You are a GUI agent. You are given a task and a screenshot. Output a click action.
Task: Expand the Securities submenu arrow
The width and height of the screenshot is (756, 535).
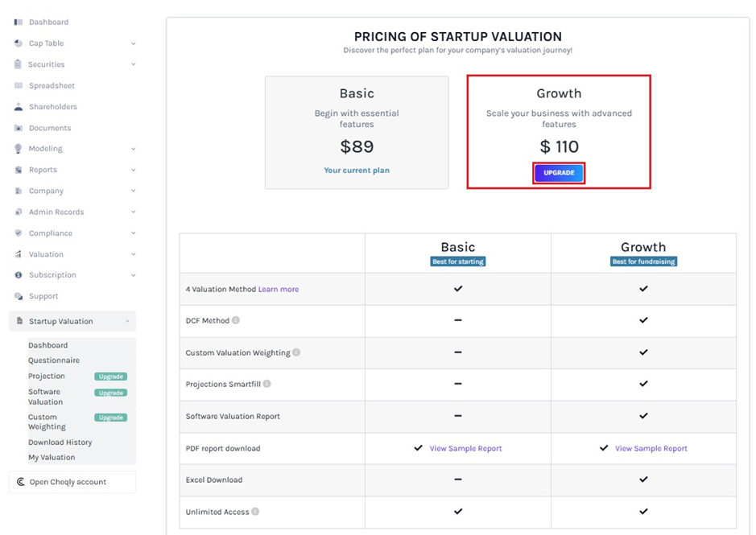[x=133, y=64]
